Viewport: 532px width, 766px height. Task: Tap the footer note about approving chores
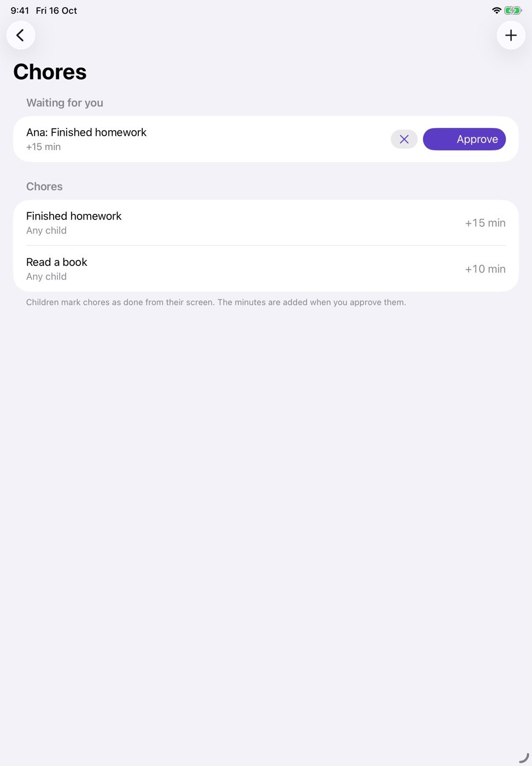[x=216, y=302]
